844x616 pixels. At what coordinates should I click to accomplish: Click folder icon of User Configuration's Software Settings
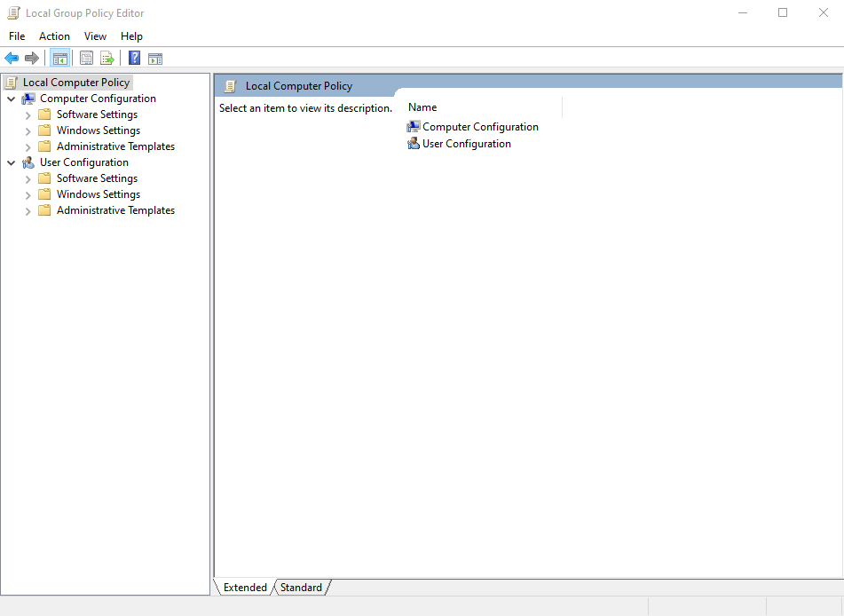coord(44,178)
